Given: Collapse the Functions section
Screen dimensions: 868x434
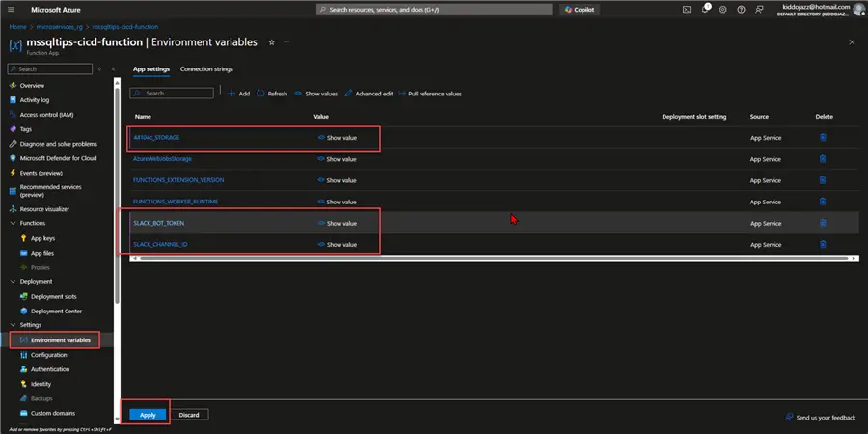Looking at the screenshot, I should click(13, 223).
